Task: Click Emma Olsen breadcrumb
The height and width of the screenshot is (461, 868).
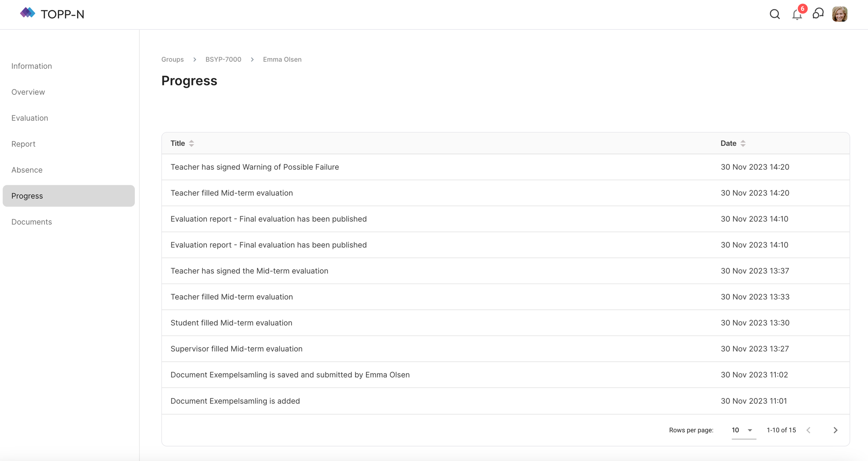Action: tap(282, 60)
